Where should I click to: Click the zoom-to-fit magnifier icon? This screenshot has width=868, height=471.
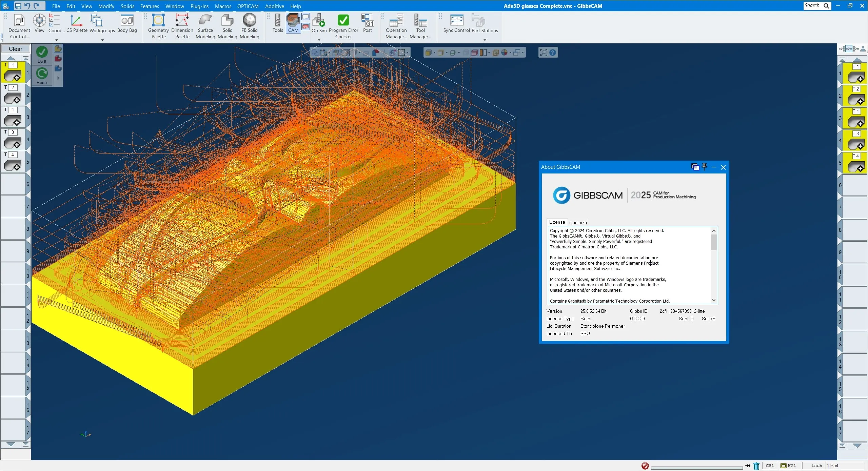pos(544,53)
